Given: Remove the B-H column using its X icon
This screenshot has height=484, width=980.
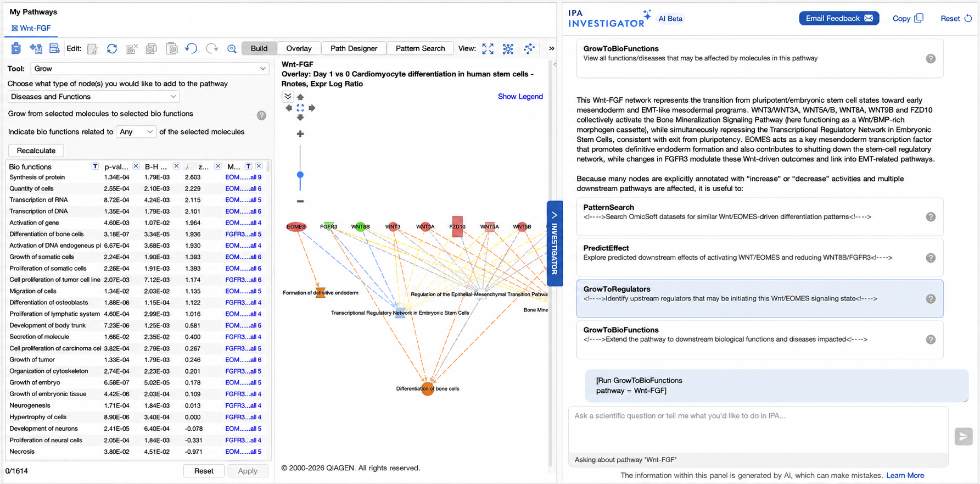Looking at the screenshot, I should tap(176, 166).
